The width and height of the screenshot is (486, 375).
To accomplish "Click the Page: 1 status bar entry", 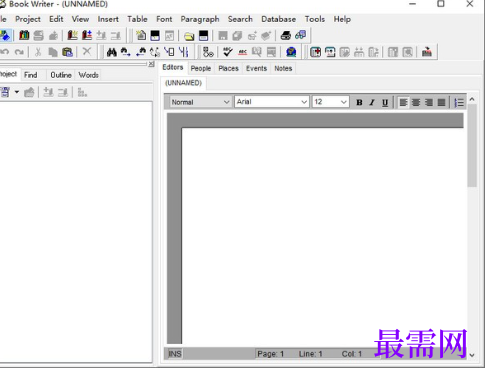I will point(270,354).
